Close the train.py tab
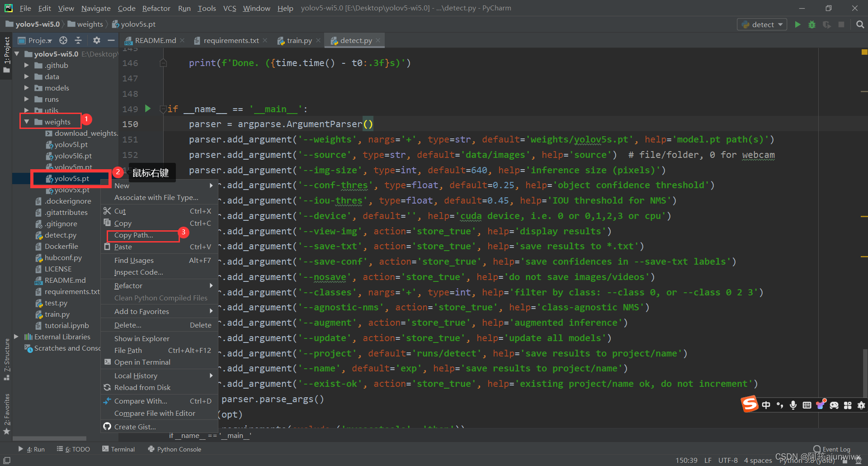Image resolution: width=868 pixels, height=466 pixels. pyautogui.click(x=318, y=40)
